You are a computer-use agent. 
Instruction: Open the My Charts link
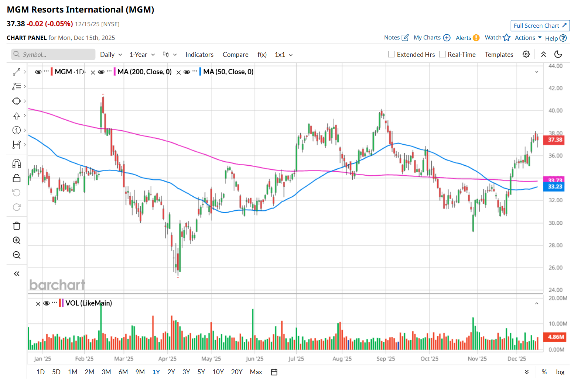coord(432,38)
